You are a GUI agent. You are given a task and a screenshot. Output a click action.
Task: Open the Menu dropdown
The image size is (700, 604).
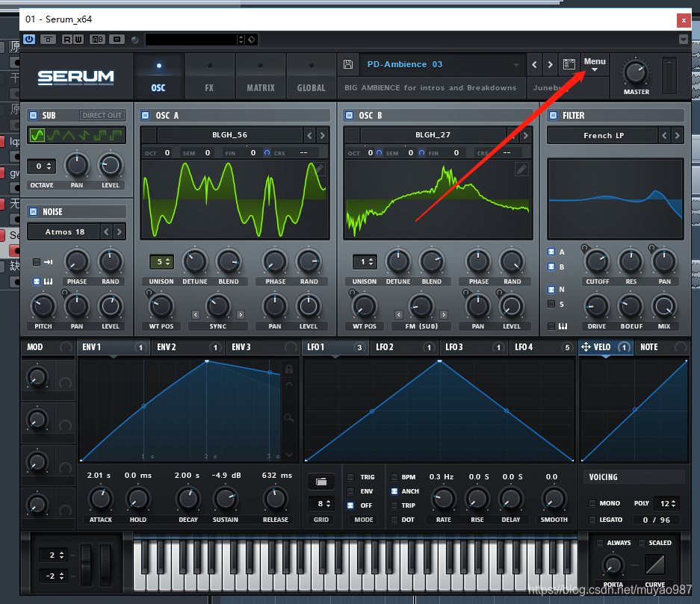[595, 64]
